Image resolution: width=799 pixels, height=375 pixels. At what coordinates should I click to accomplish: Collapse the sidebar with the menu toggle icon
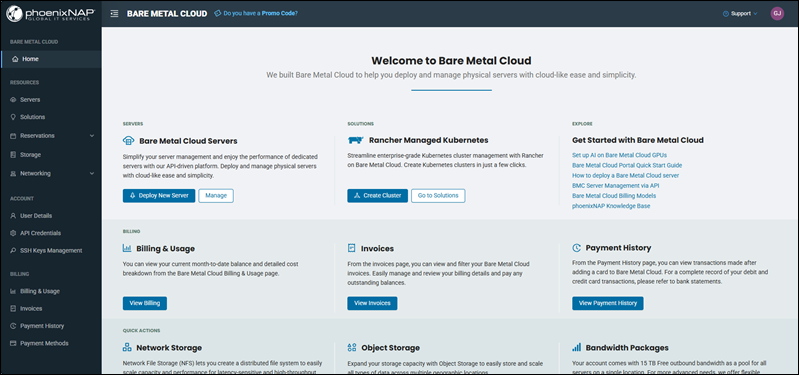tap(114, 14)
